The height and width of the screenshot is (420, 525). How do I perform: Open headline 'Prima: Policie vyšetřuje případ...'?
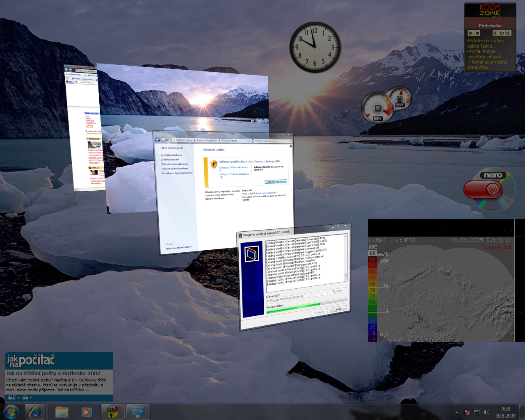tap(486, 54)
